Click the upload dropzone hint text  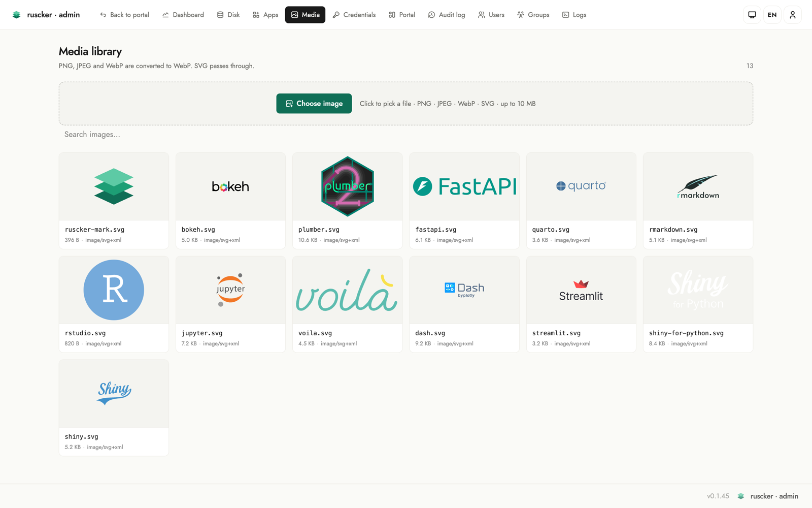(448, 104)
